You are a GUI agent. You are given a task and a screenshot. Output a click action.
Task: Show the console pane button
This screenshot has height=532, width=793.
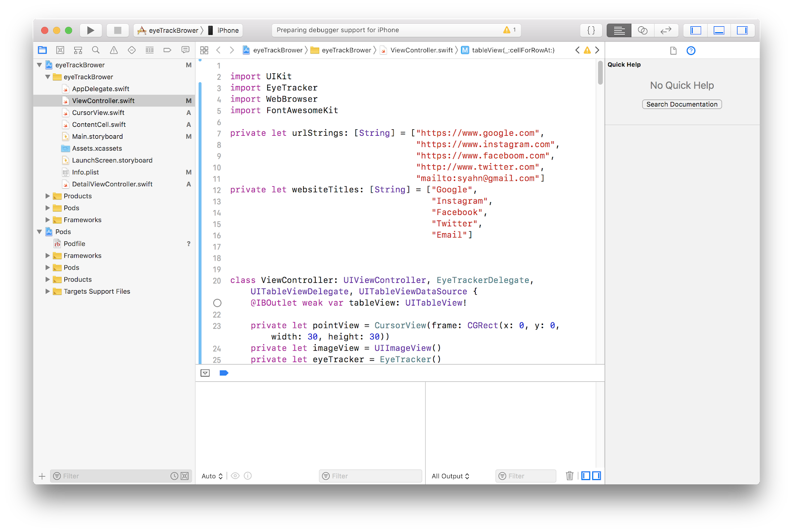tap(596, 476)
